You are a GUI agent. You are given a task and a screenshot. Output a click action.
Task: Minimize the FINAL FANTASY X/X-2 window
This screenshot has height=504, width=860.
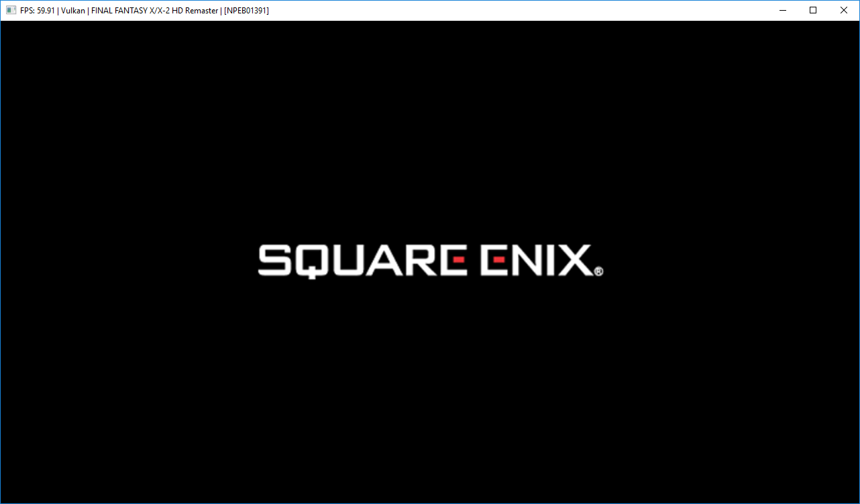click(782, 10)
